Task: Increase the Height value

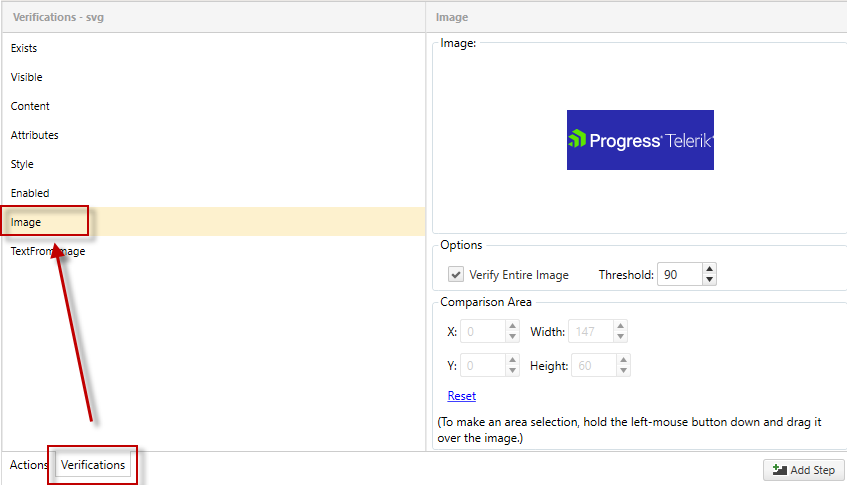Action: pos(624,360)
